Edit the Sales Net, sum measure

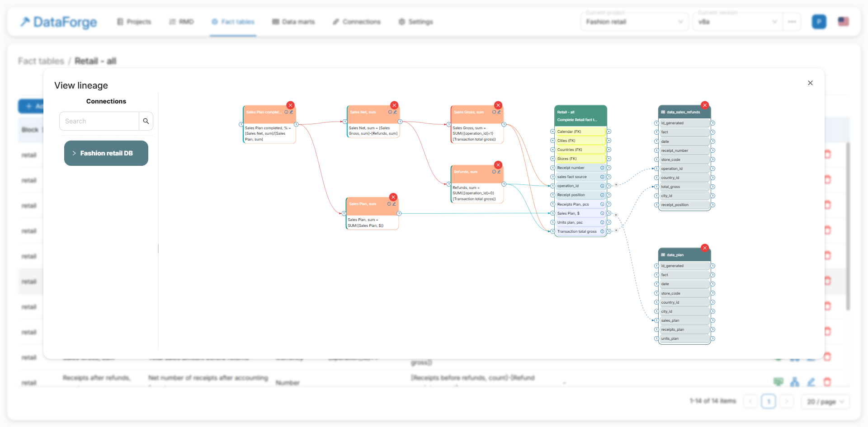click(395, 112)
